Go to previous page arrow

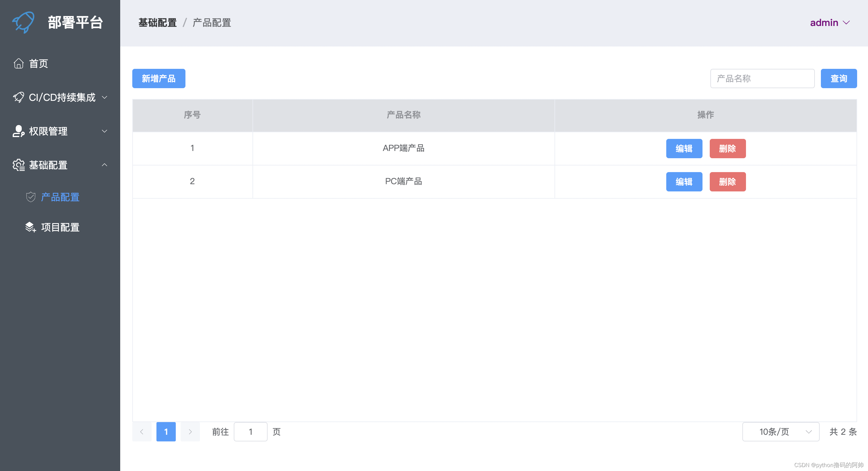coord(142,431)
